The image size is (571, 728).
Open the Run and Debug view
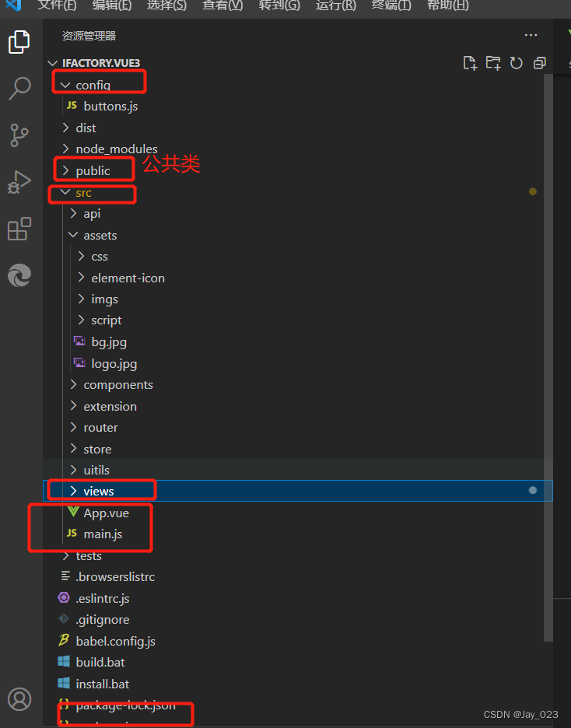[19, 182]
